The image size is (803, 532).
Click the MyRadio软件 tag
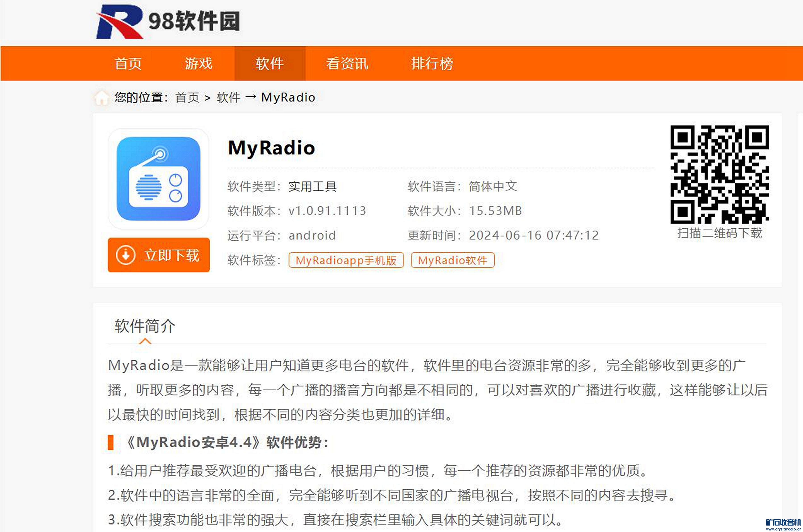[x=453, y=260]
